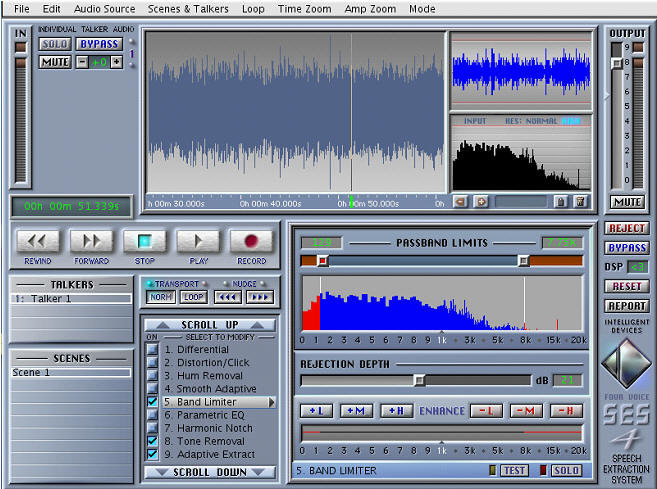This screenshot has height=489, width=657.
Task: Enable the Differential filter checkbox
Action: click(x=152, y=350)
